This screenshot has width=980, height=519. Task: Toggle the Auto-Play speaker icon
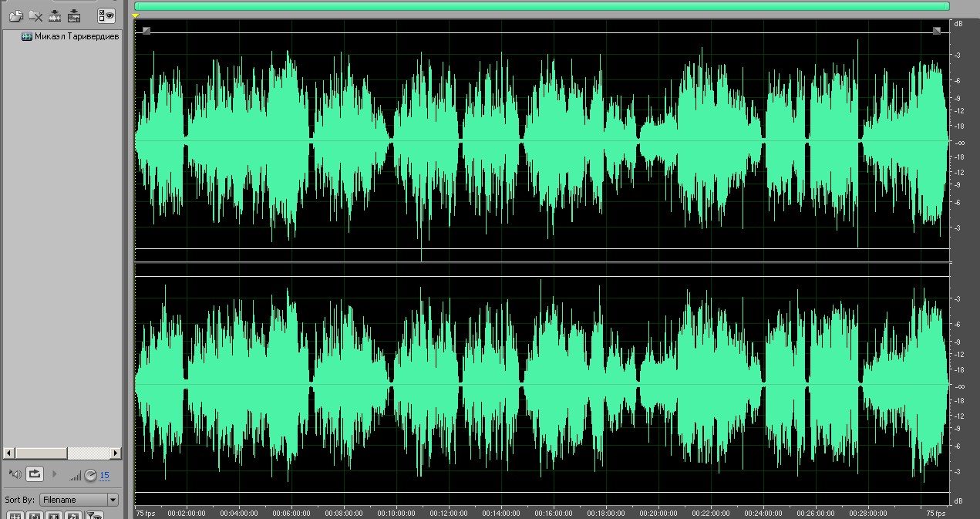(15, 474)
